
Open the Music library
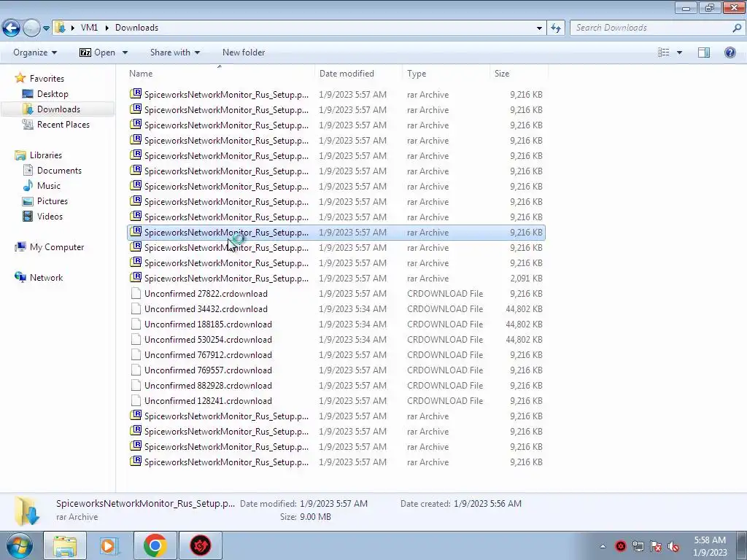pos(49,186)
